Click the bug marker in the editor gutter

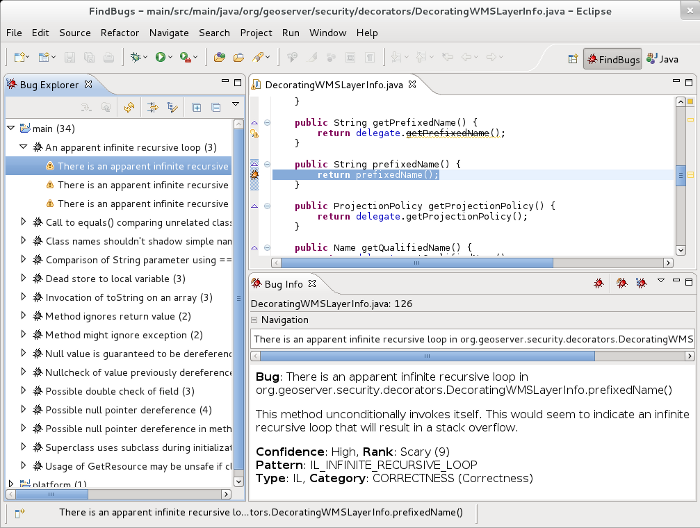click(254, 175)
